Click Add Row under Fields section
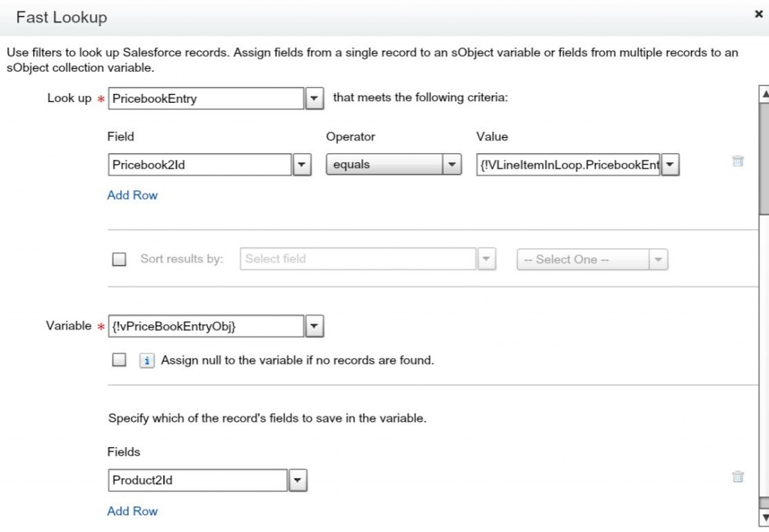 132,511
